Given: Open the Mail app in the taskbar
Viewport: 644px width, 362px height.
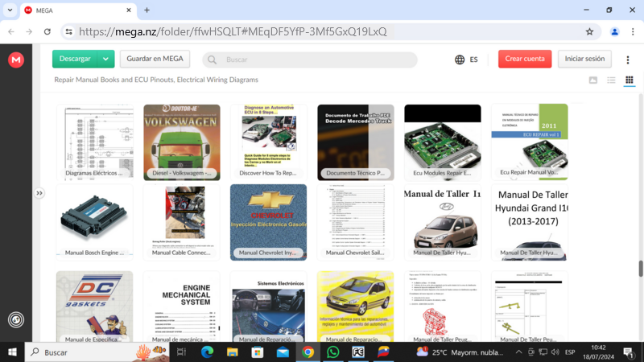Looking at the screenshot, I should click(283, 352).
